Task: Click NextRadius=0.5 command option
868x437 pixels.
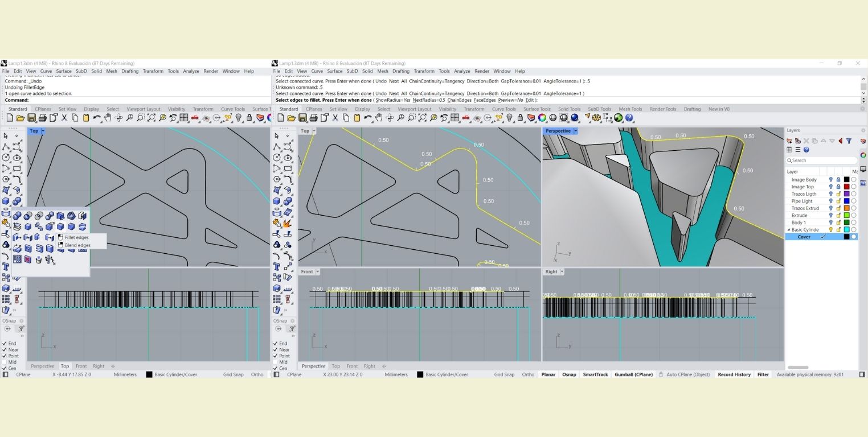Action: click(x=429, y=100)
